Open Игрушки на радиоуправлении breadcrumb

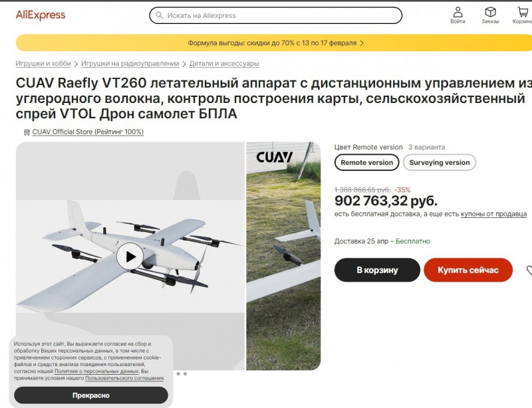pyautogui.click(x=130, y=63)
